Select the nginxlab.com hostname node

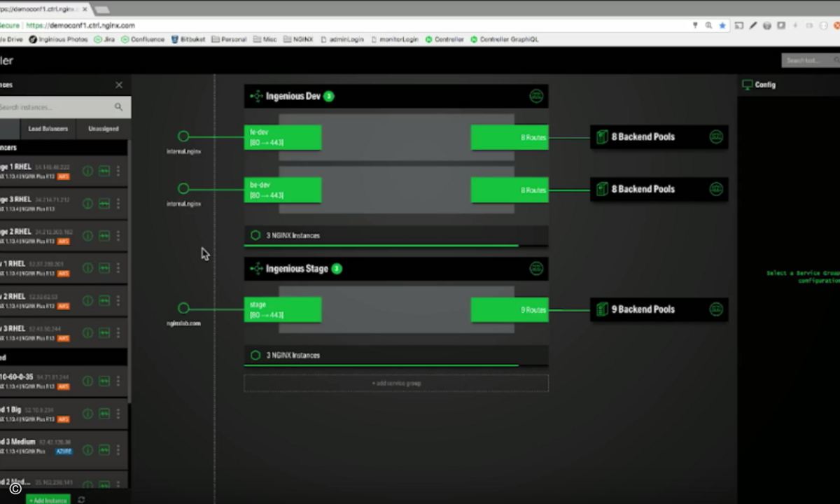tap(183, 308)
